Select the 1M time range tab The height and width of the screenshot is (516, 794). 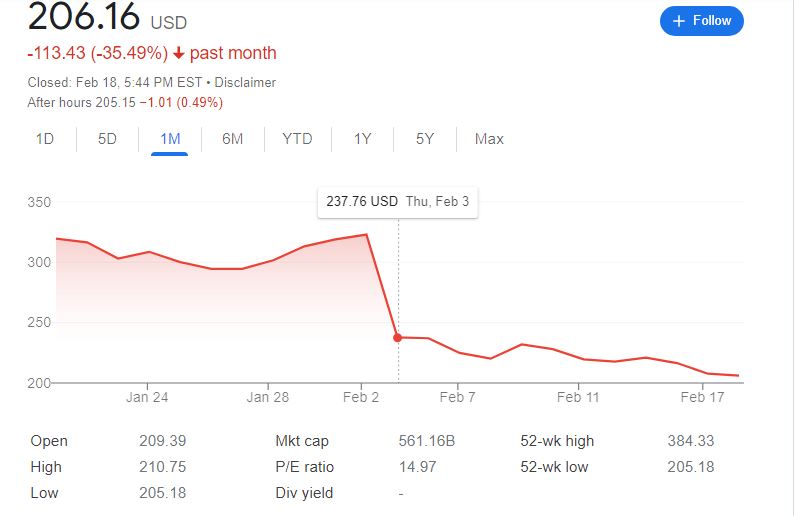(x=170, y=139)
